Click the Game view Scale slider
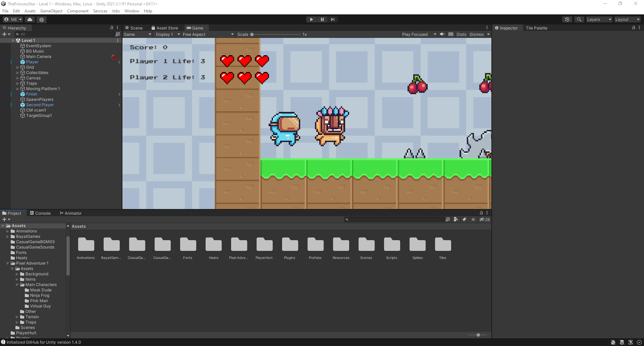Viewport: 644px width, 346px height. click(x=276, y=34)
